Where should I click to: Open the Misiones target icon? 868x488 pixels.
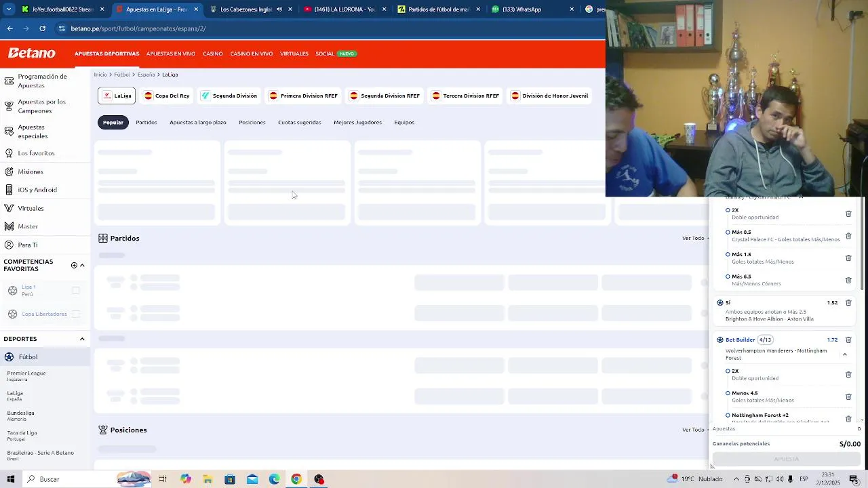[x=9, y=171]
